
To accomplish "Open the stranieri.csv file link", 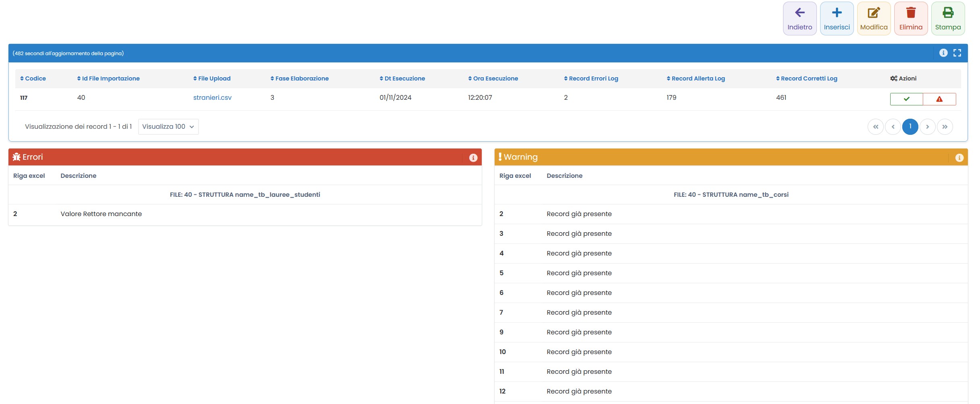I will [x=212, y=98].
